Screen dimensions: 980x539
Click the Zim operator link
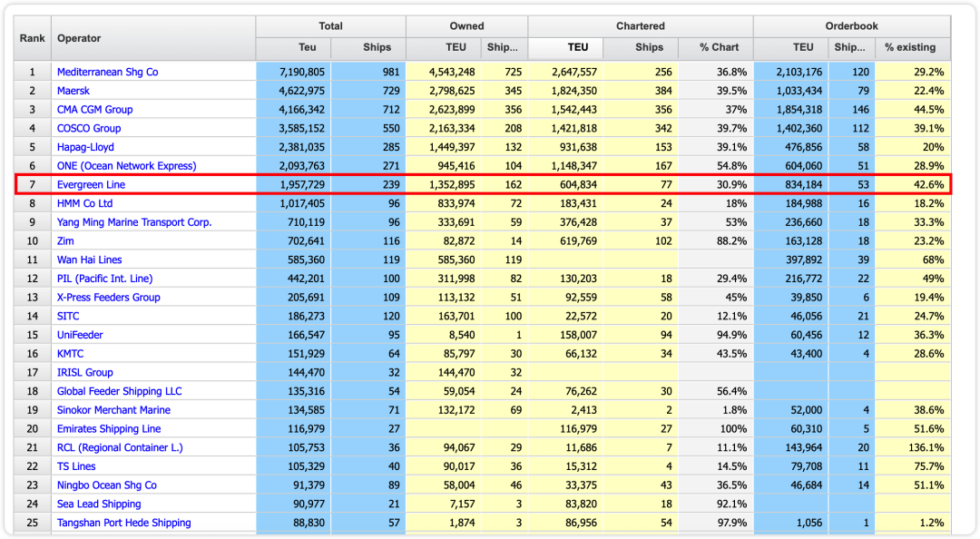[66, 241]
